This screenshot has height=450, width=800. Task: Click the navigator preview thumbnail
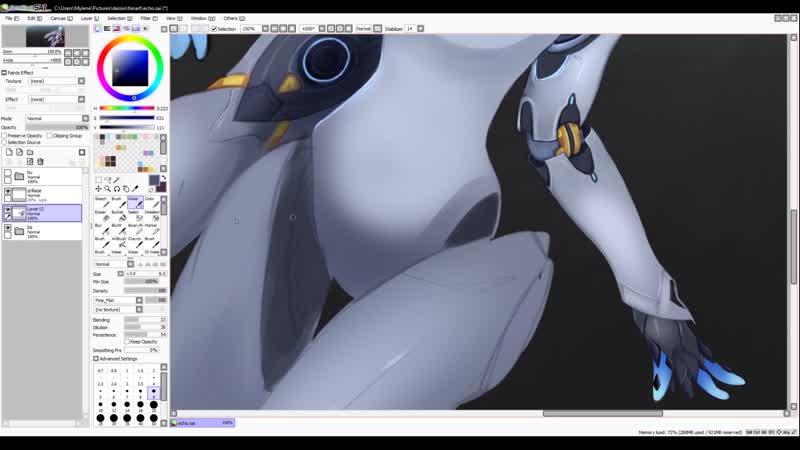(x=45, y=37)
